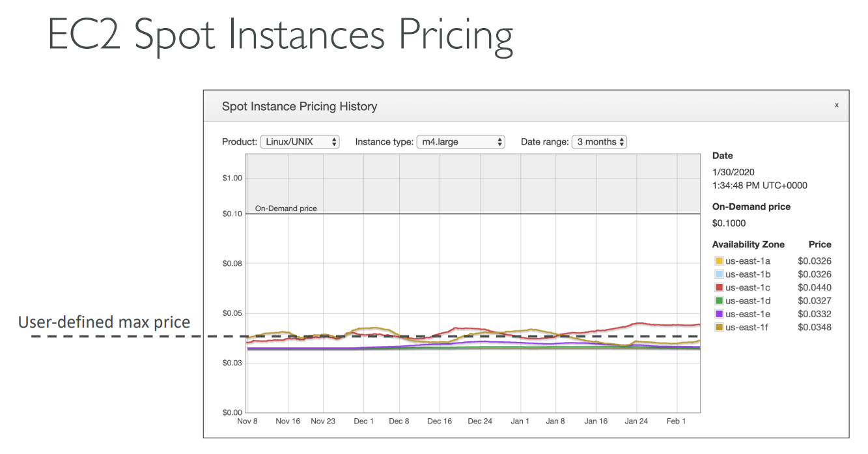Click the Nov 8 marker on the time axis
Viewport: 868px width, 454px height.
(247, 421)
